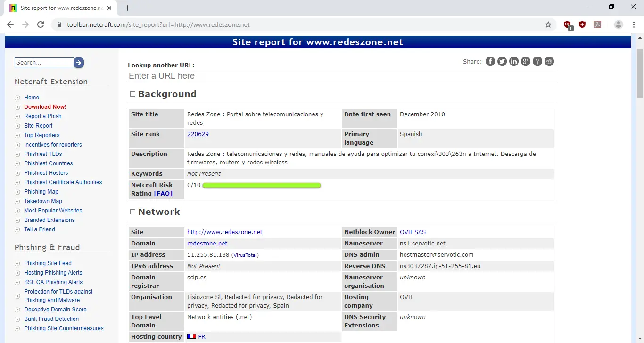Open Phishing Site Countermeasures

[64, 328]
